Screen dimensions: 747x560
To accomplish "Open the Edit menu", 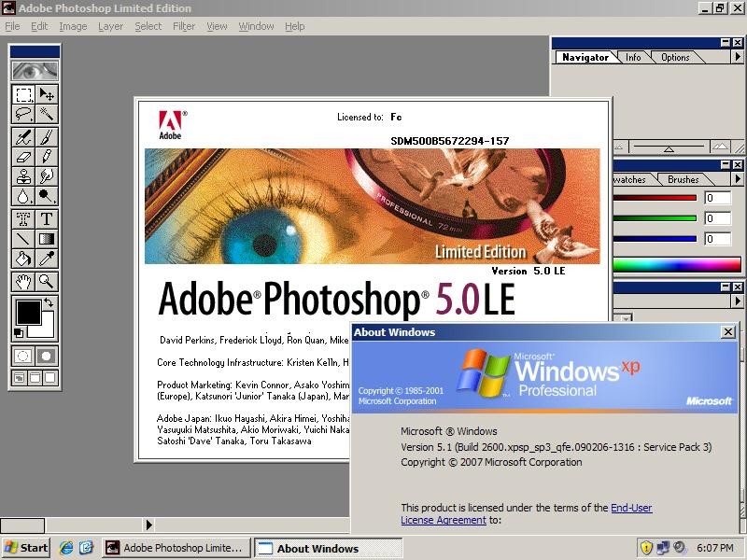I will click(39, 26).
